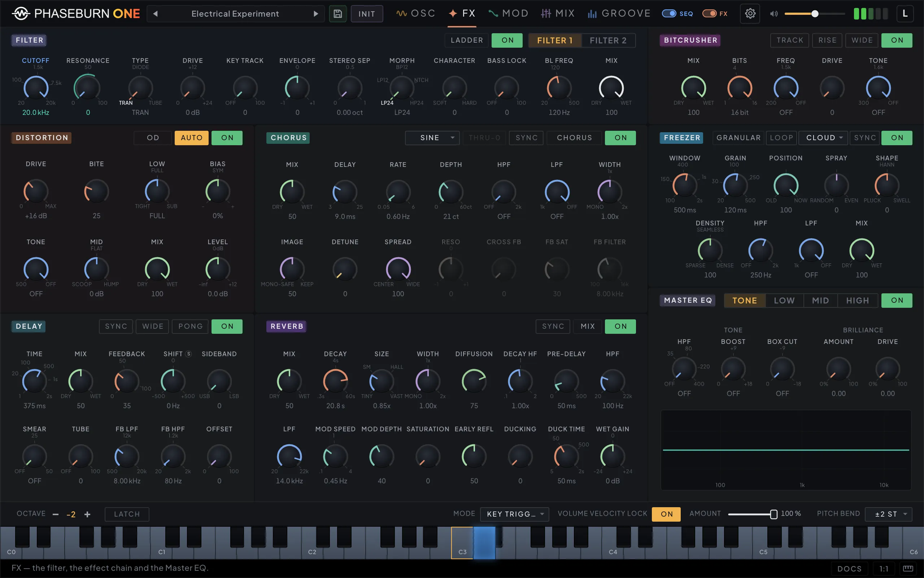Adjust the Filter CUTOFF knob

point(36,88)
